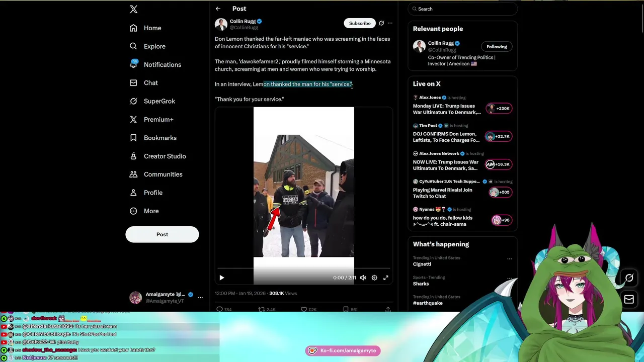Join Alex Jones Monday LIVE space
644x362 pixels.
447,109
